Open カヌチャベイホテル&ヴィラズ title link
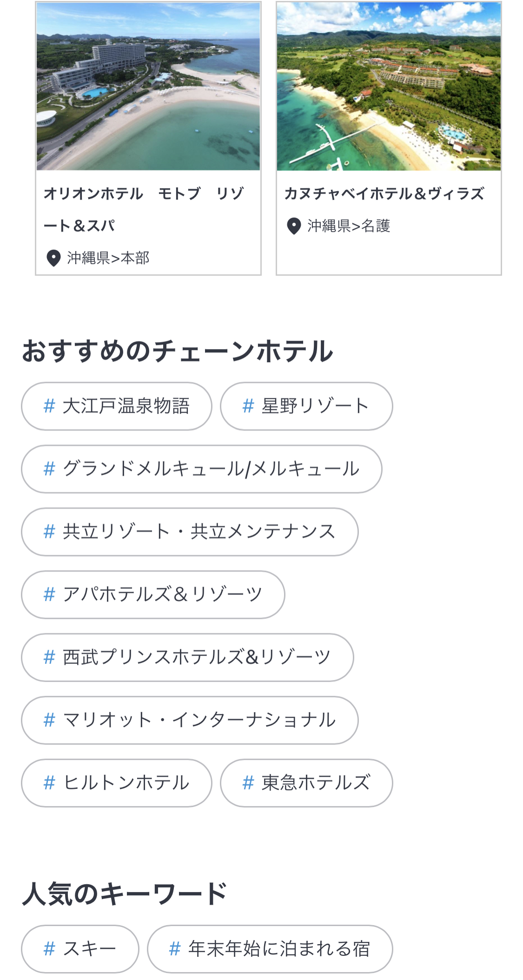Image resolution: width=523 pixels, height=980 pixels. [x=384, y=194]
